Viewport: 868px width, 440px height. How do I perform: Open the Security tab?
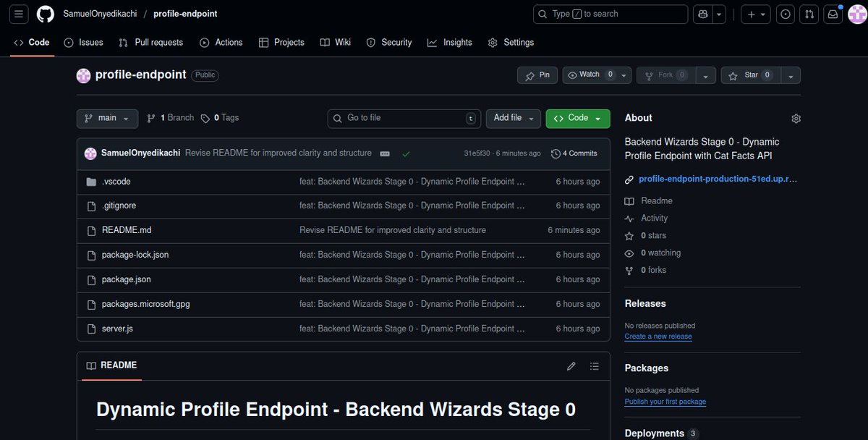(389, 43)
